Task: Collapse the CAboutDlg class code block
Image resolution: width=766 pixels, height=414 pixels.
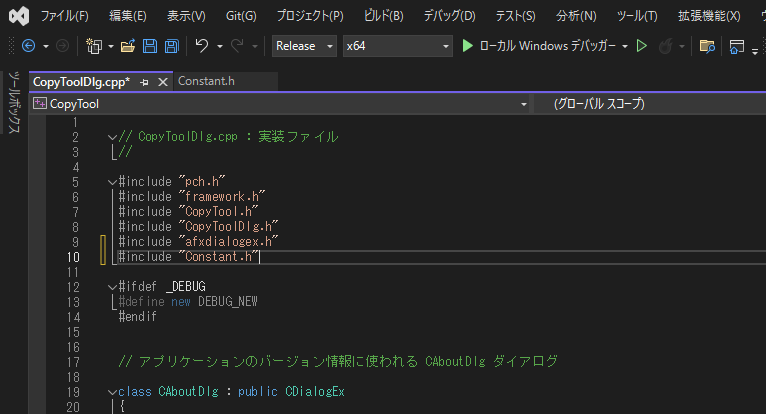Action: coord(111,392)
